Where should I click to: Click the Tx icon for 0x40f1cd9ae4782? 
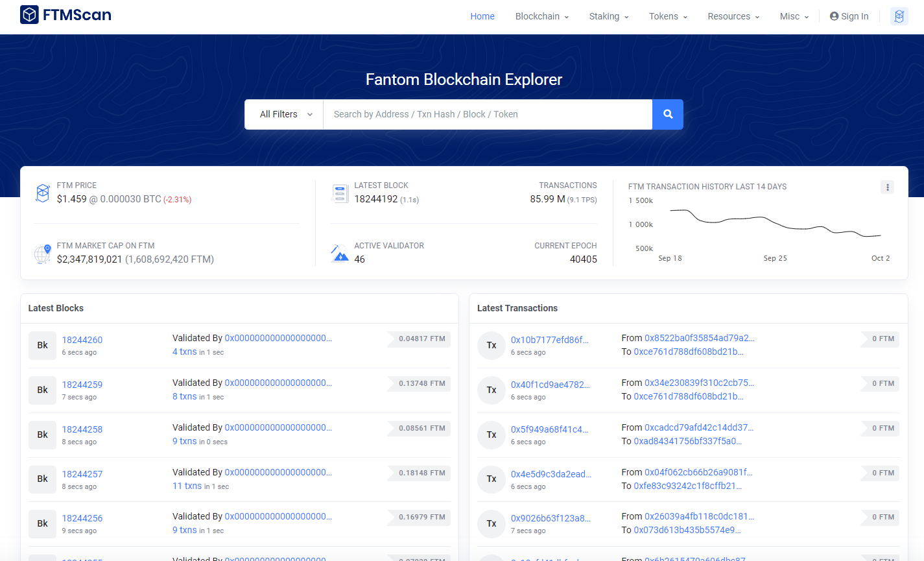coord(492,390)
